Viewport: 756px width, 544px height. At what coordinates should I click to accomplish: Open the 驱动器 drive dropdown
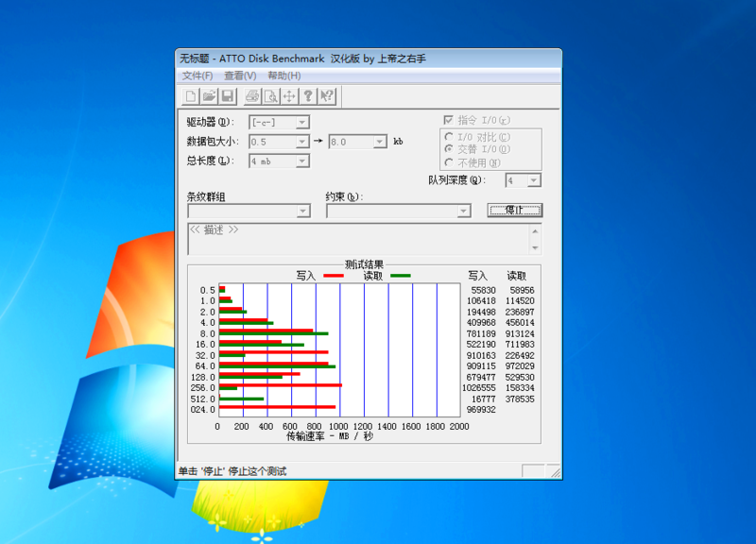(x=302, y=121)
